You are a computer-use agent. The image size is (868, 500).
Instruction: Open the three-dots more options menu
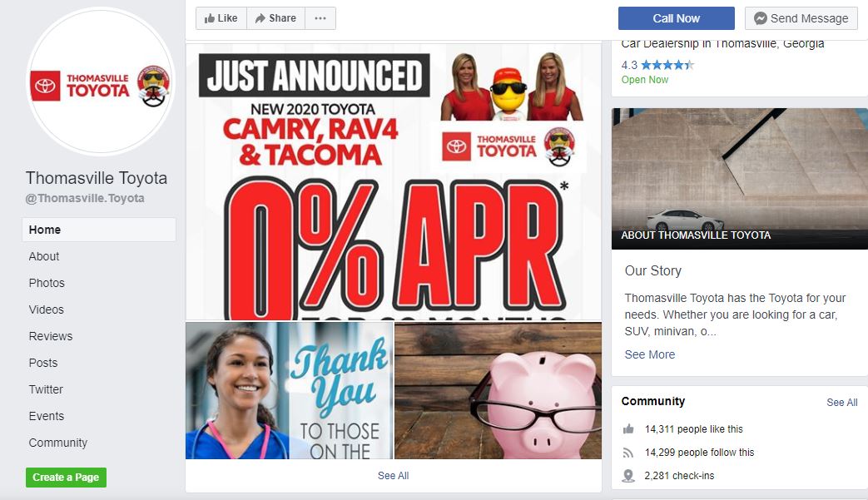(x=320, y=18)
